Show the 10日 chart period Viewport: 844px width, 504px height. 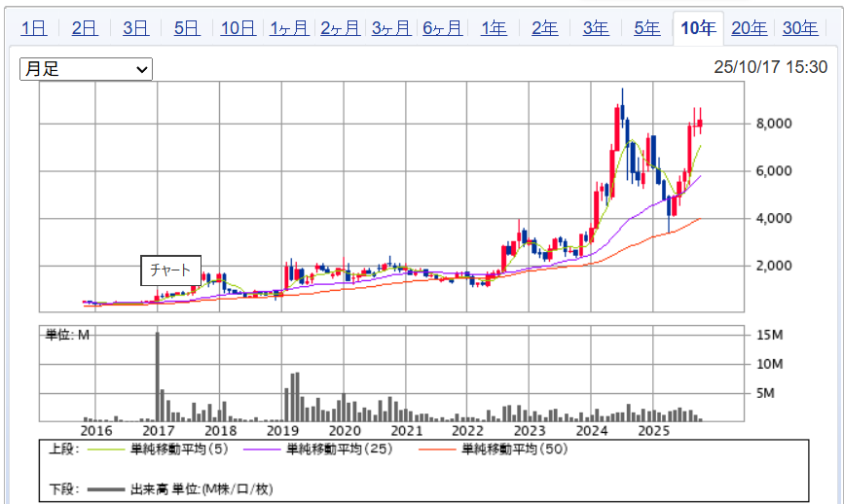pos(238,28)
